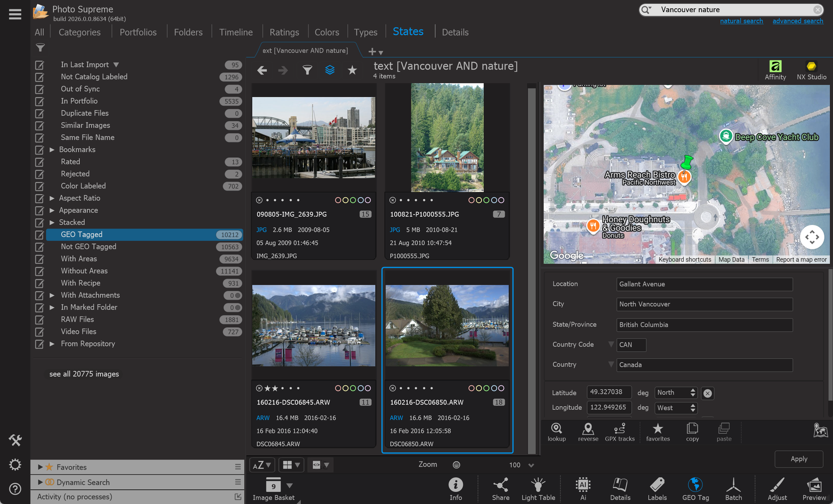Toggle the RAW Files state checkbox

coord(40,320)
